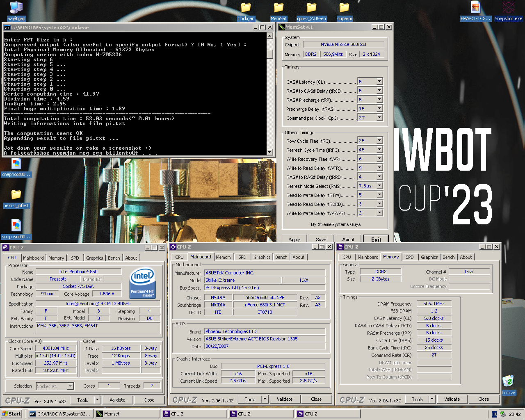Open Tools arrow in left CPU-Z window
This screenshot has width=525, height=420.
tap(97, 400)
